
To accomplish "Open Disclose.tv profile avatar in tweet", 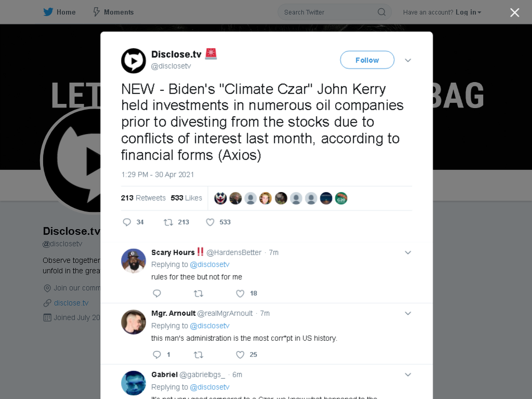I will (134, 61).
